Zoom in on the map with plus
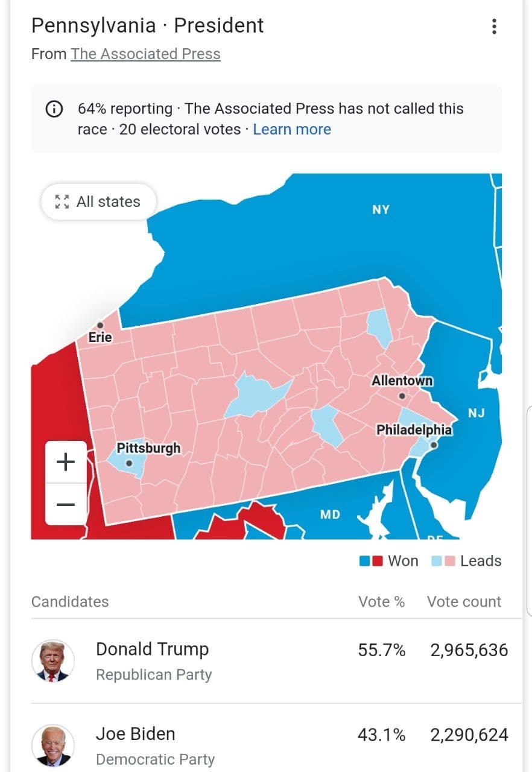The height and width of the screenshot is (772, 532). point(66,462)
